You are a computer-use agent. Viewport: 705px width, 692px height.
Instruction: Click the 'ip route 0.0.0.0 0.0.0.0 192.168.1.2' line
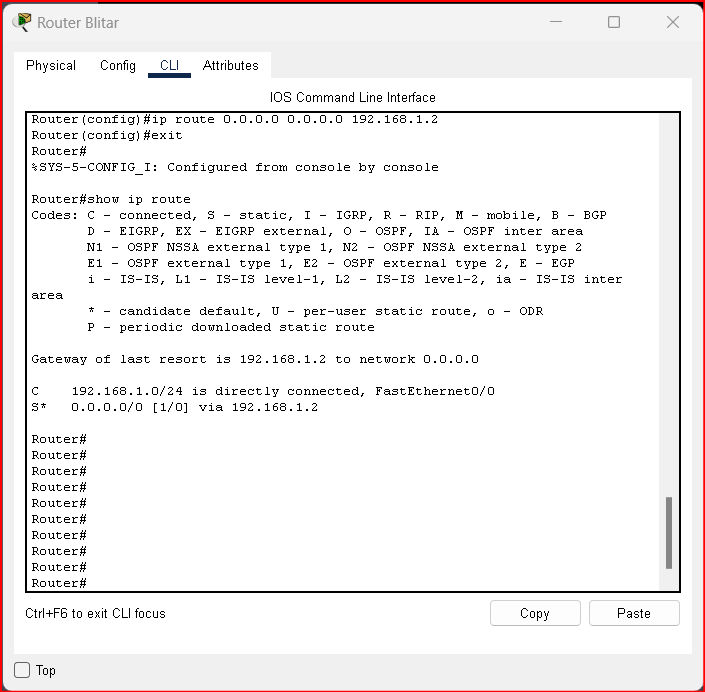pyautogui.click(x=235, y=119)
